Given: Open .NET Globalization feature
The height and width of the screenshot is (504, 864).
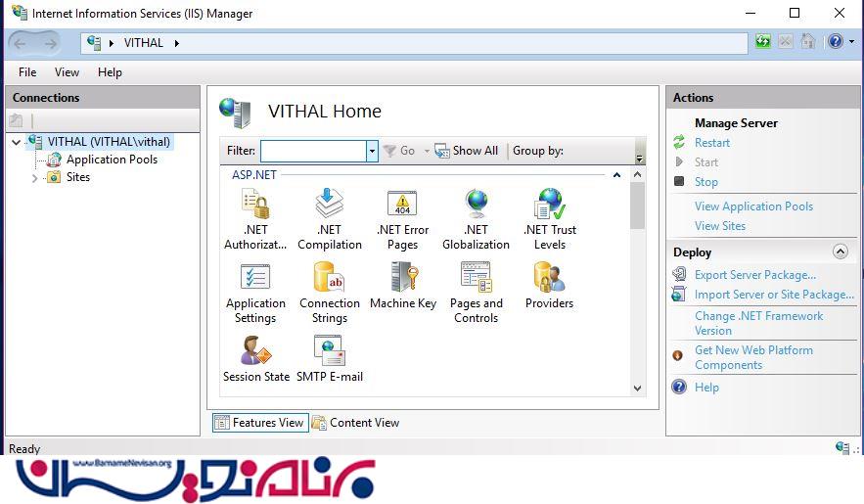Looking at the screenshot, I should point(477,219).
